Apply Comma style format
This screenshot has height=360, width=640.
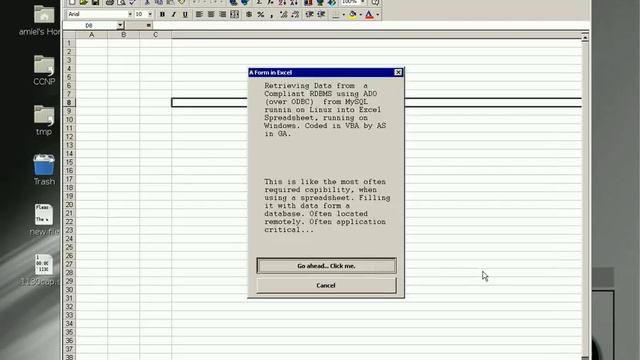[x=271, y=15]
